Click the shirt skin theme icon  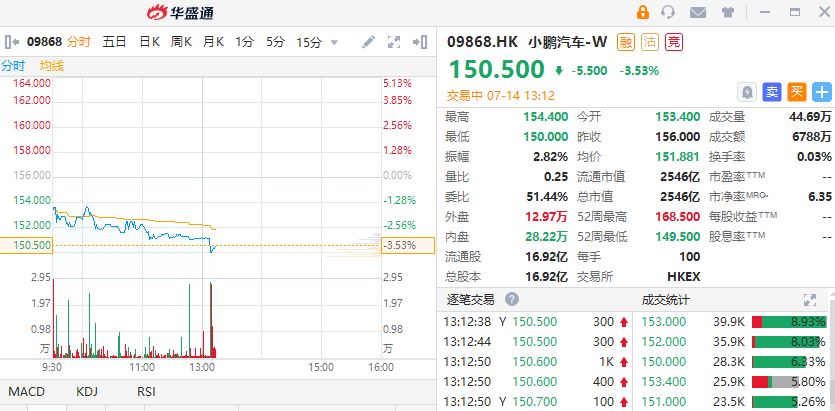tap(727, 12)
